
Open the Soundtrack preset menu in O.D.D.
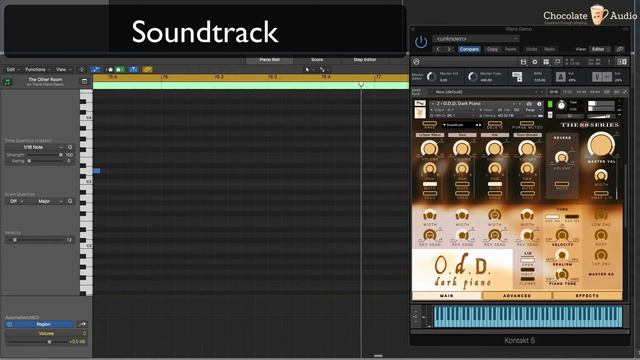click(462, 125)
